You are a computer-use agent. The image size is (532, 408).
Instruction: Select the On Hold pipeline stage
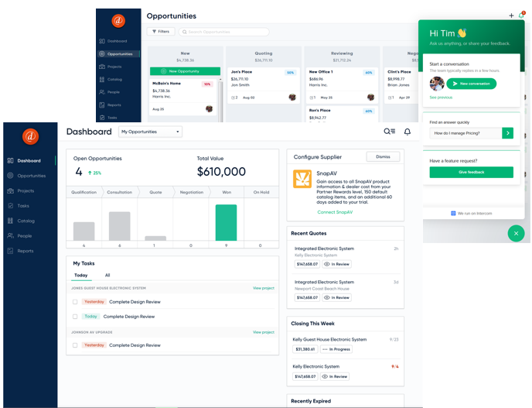261,192
